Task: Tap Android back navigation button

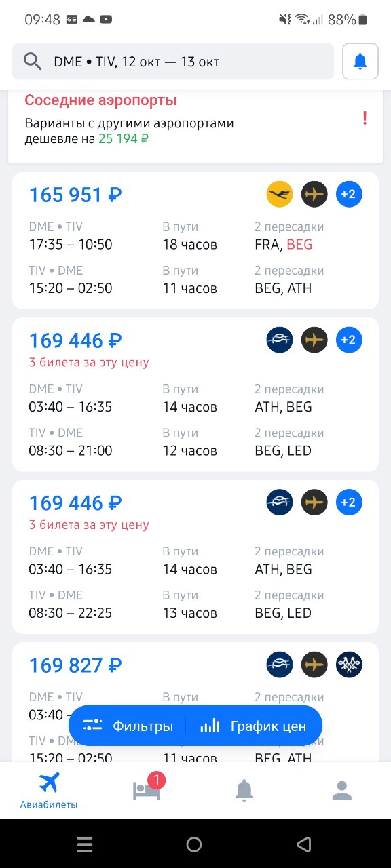Action: pos(303,844)
